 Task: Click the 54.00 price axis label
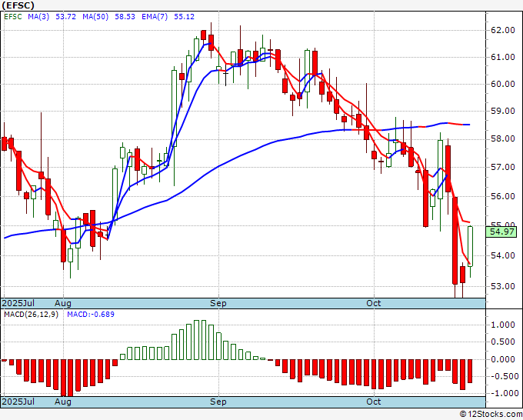503,255
